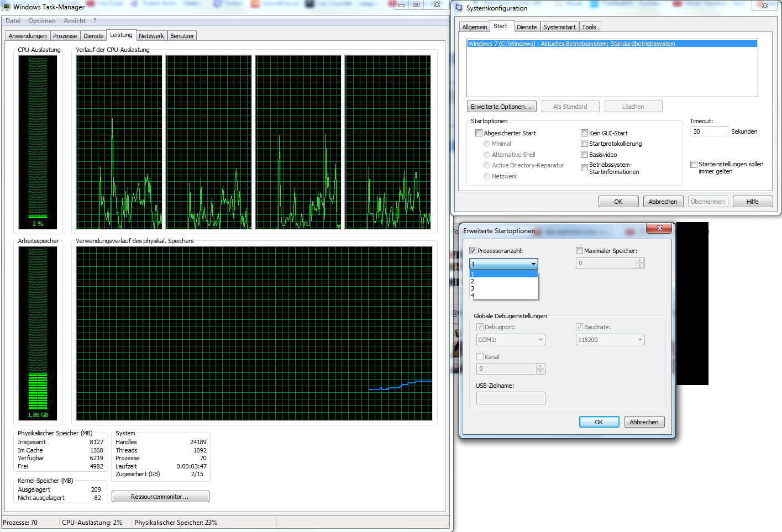
Task: Toggle the Debugport checkbox
Action: point(480,327)
